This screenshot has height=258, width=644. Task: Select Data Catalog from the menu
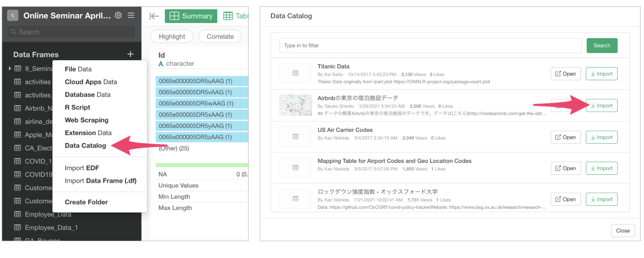[85, 145]
